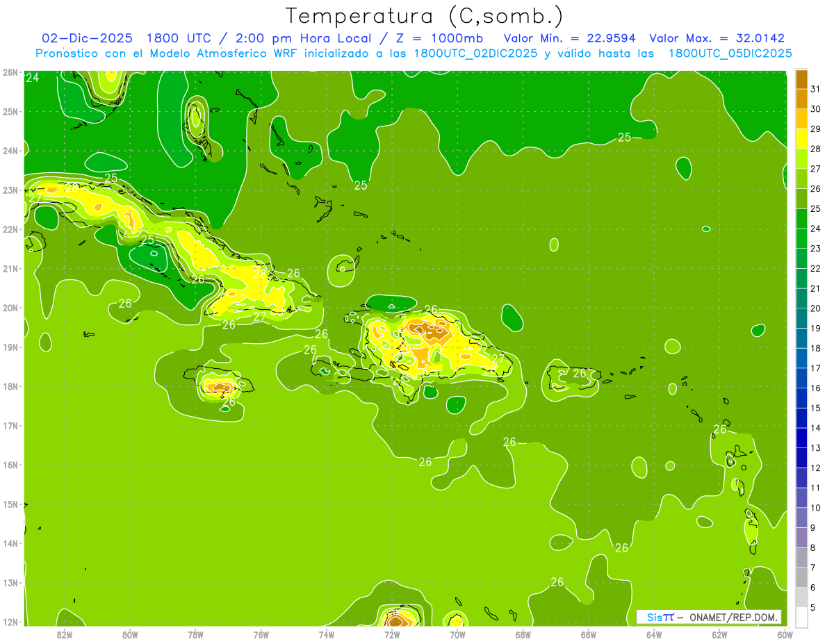Click legend value label "5"
834x644 pixels.
point(813,607)
